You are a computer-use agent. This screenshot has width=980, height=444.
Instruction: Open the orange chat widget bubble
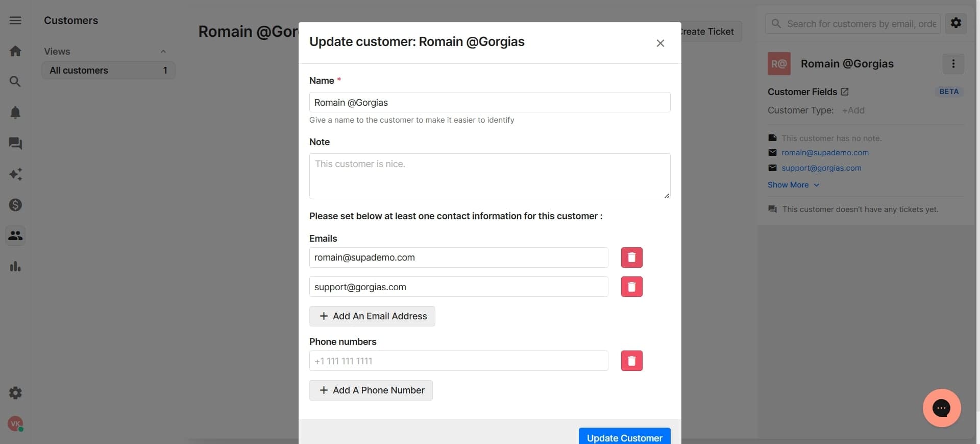tap(941, 408)
